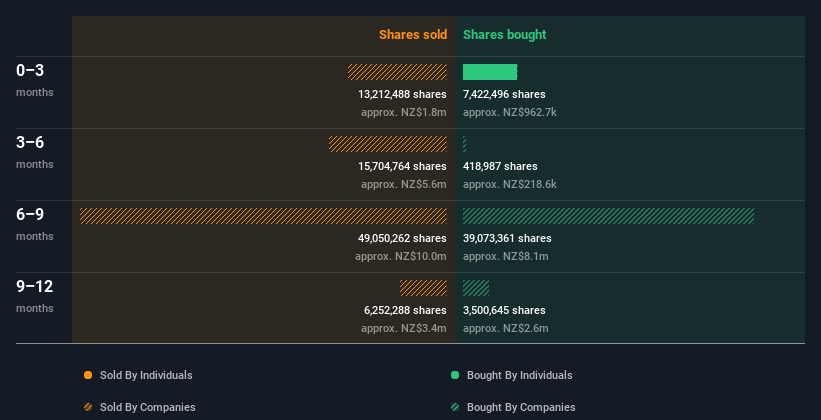
Task: Click the 0–3 months sold bar
Action: [x=397, y=72]
